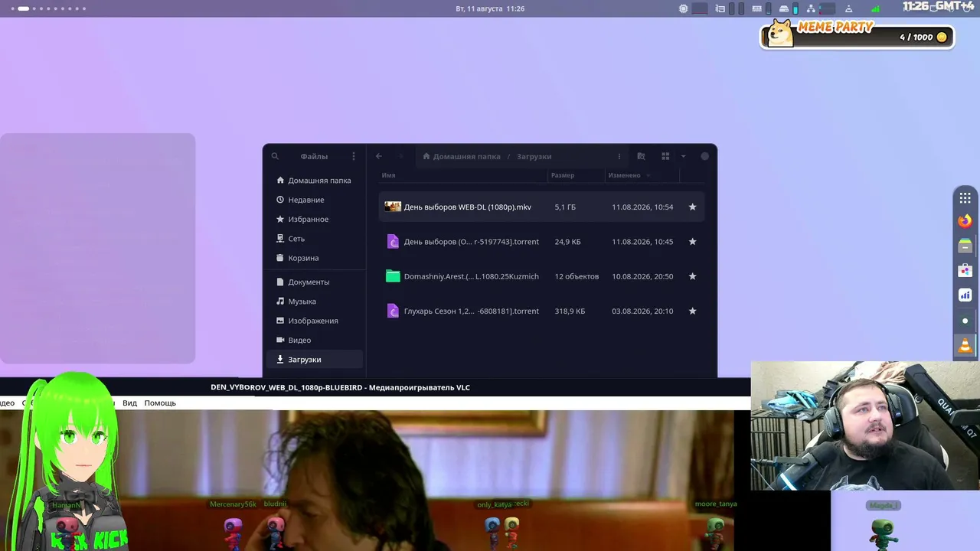Viewport: 980px width, 551px height.
Task: Click the 12 объектов size cell
Action: coord(577,276)
